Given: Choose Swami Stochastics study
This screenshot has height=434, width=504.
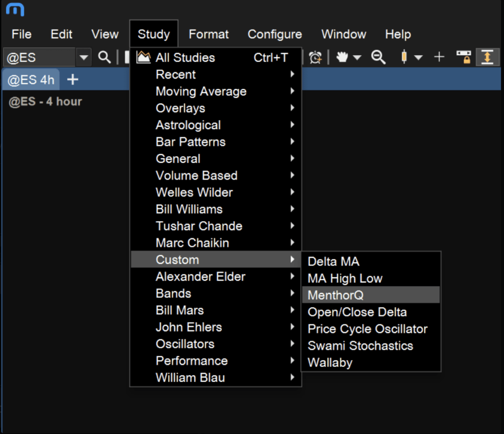Looking at the screenshot, I should [360, 346].
